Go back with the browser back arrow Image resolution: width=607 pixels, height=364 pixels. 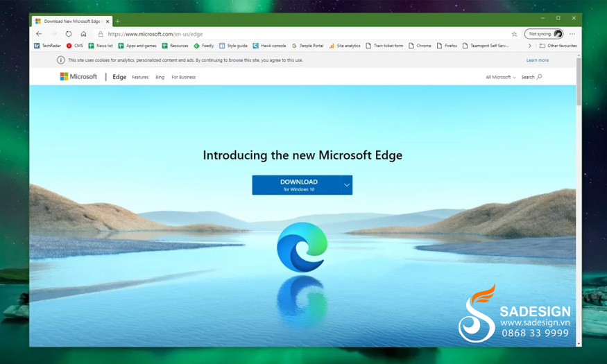coord(39,34)
